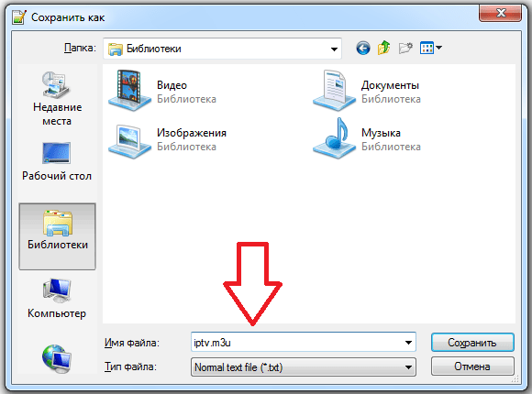
Task: Create a new folder icon
Action: pos(405,49)
